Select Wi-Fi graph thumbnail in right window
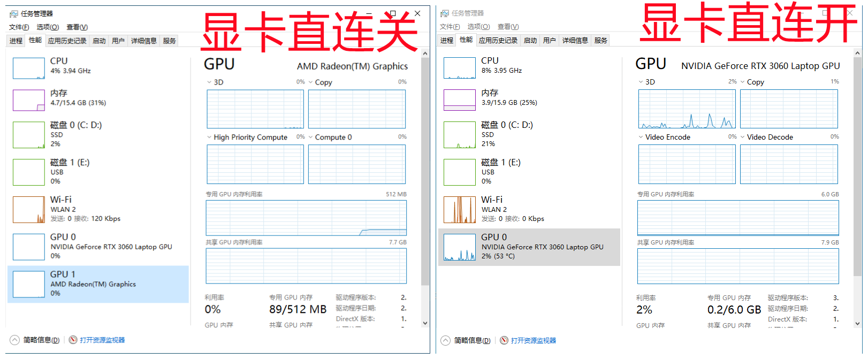Screen dimensions: 868x359 click(x=460, y=209)
